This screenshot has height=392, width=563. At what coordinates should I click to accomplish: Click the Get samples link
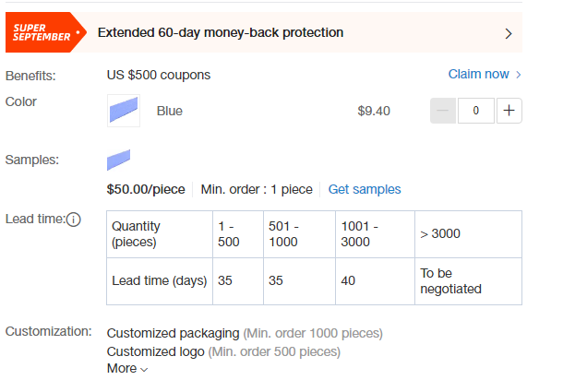point(365,189)
